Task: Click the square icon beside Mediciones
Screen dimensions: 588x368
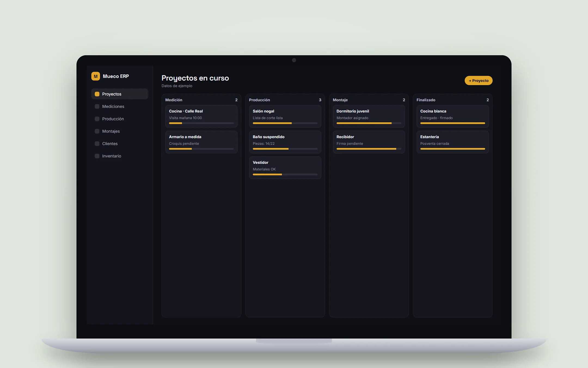Action: tap(97, 106)
